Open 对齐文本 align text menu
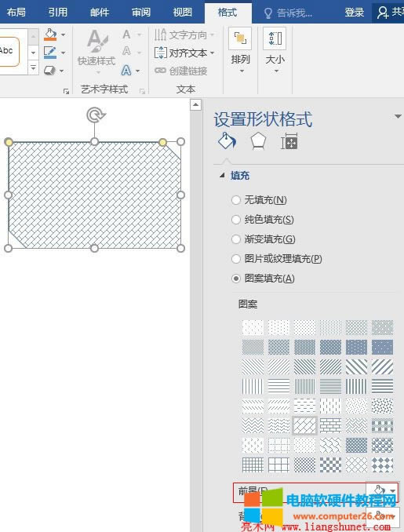404x532 pixels. pyautogui.click(x=184, y=53)
